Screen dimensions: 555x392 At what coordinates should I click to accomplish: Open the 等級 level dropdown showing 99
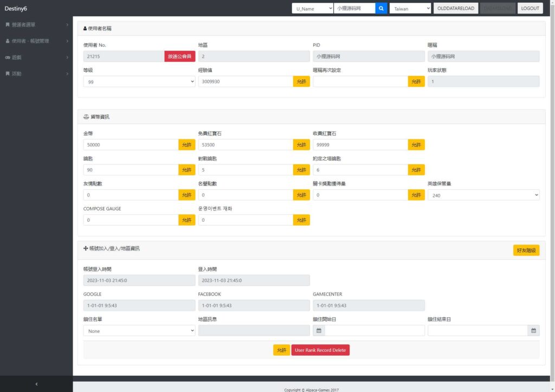[139, 81]
